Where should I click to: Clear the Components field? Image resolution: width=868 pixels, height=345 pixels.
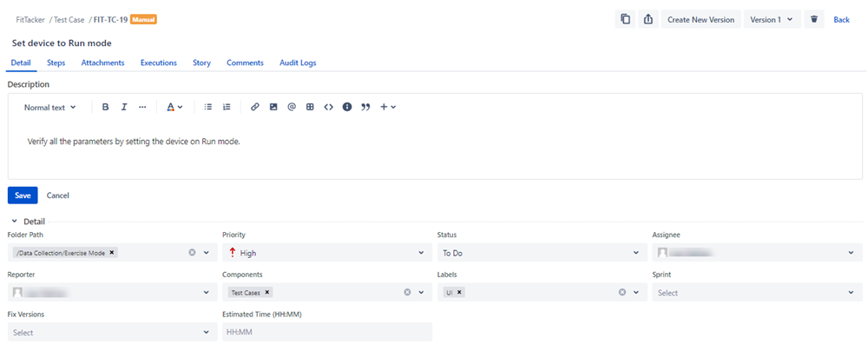click(407, 292)
